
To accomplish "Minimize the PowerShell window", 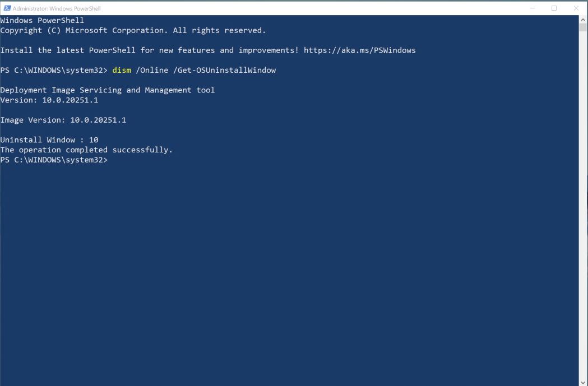I will (533, 8).
